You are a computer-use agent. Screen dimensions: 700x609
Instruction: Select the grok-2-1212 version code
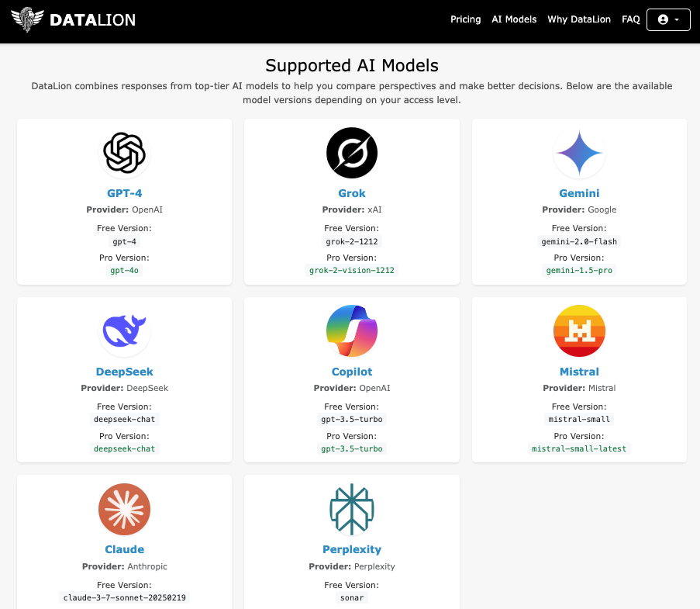[352, 242]
